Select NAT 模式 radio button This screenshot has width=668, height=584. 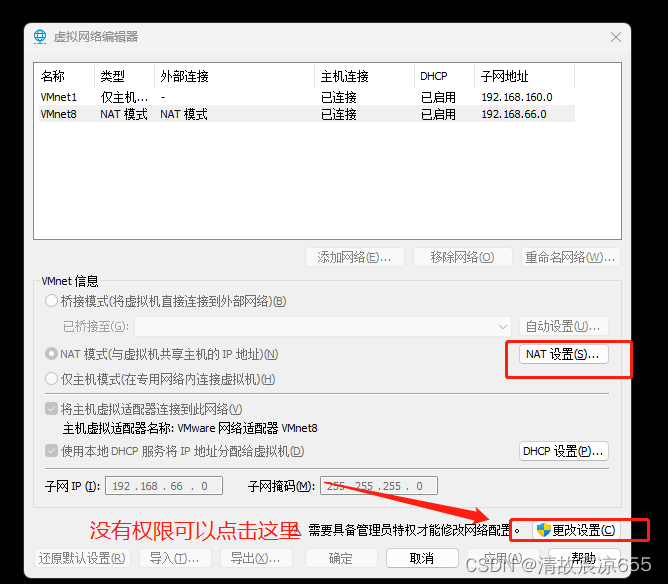click(x=52, y=354)
